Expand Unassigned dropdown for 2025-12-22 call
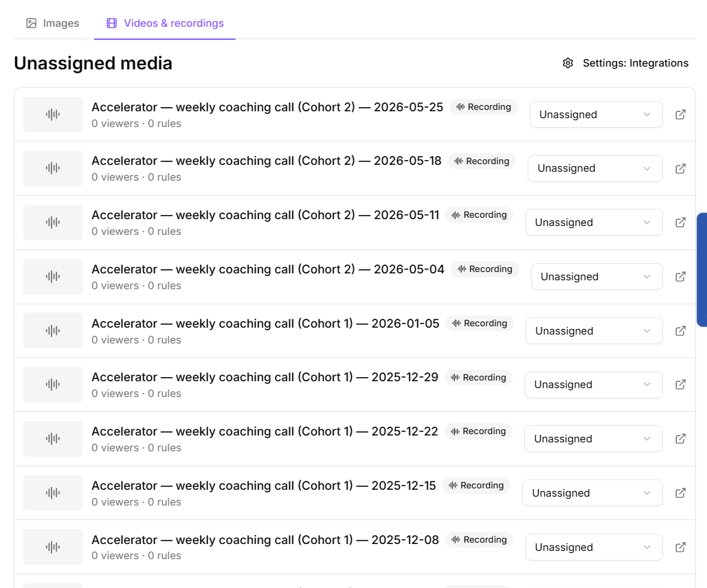Screen dimensions: 707x588 [x=594, y=439]
